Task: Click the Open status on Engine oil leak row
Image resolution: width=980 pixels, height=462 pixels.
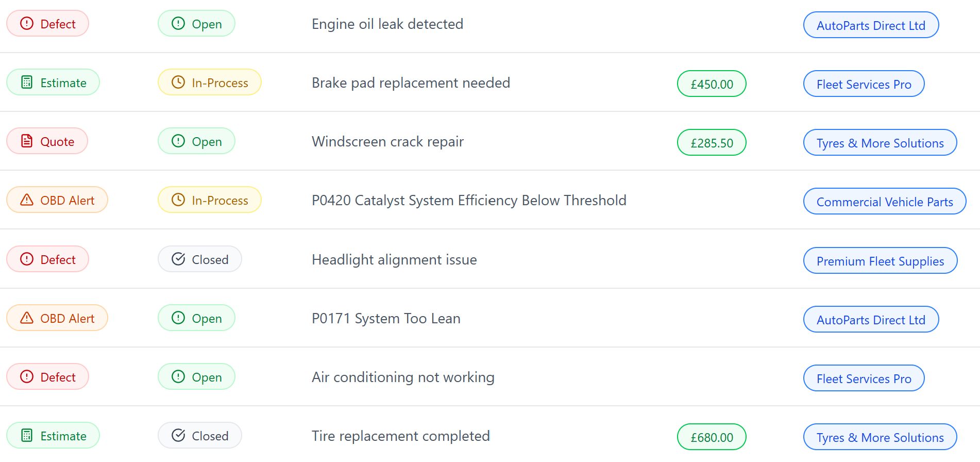Action: (x=196, y=24)
